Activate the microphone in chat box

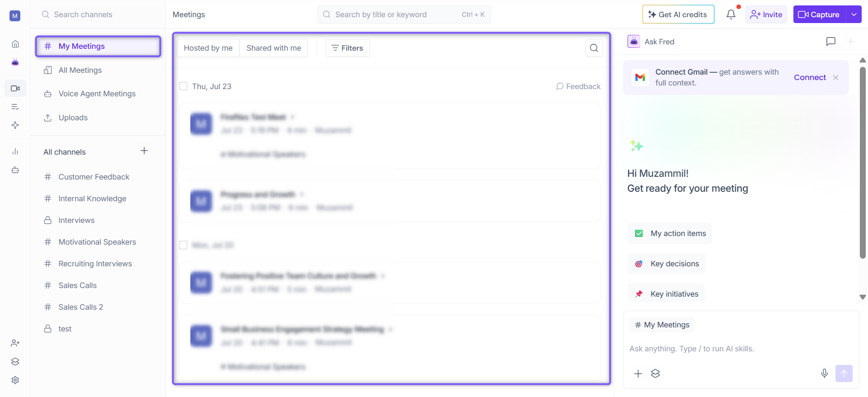click(825, 373)
